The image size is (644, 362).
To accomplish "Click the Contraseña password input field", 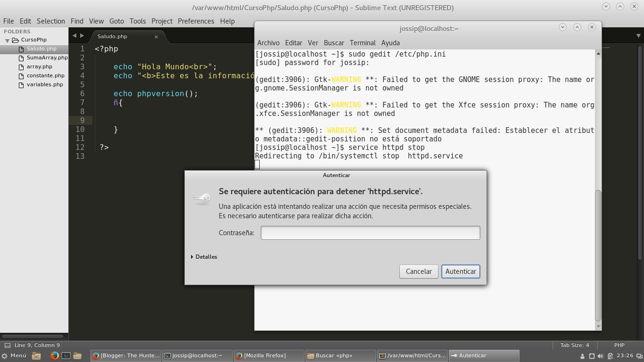I will 370,232.
